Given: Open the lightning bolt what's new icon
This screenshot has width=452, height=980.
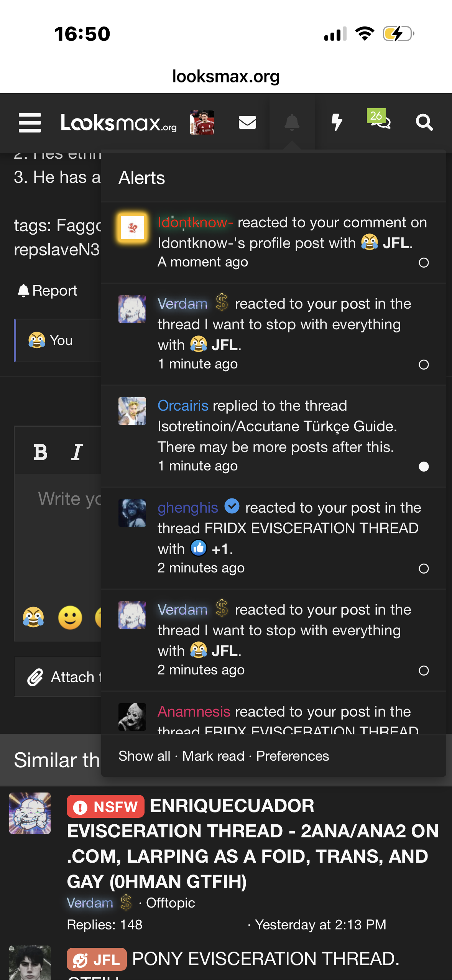Looking at the screenshot, I should click(337, 123).
